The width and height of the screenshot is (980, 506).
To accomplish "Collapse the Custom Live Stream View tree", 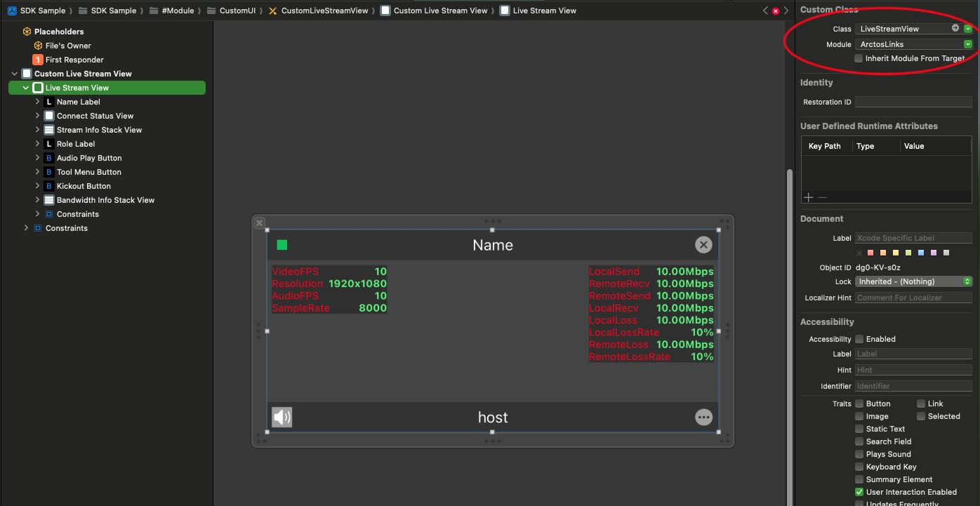I will [x=15, y=74].
